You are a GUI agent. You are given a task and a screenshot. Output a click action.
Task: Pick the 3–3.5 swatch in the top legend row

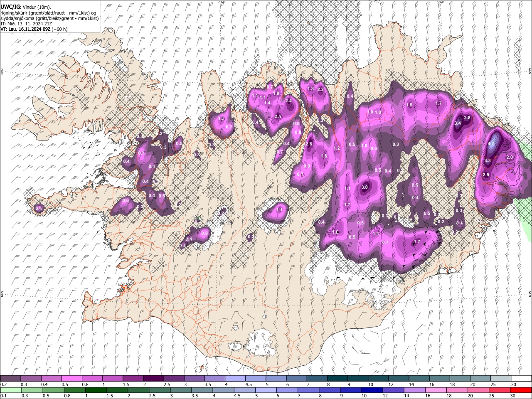[194, 379]
